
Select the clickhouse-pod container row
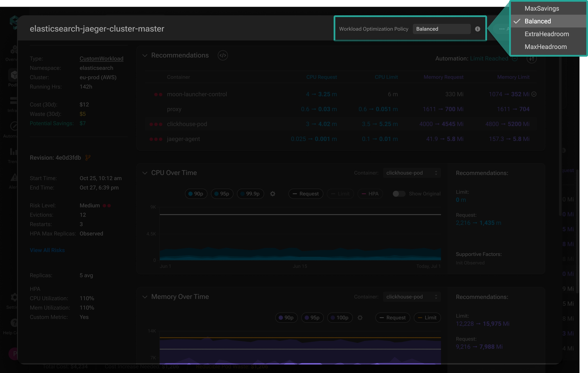coord(187,124)
